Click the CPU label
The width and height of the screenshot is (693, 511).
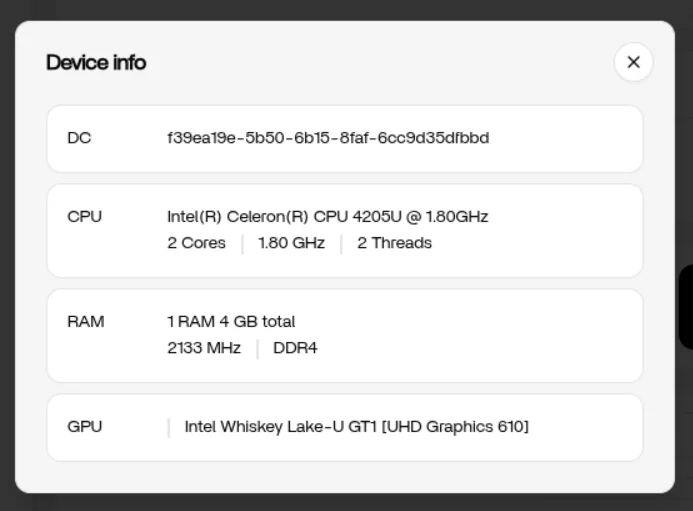(84, 217)
